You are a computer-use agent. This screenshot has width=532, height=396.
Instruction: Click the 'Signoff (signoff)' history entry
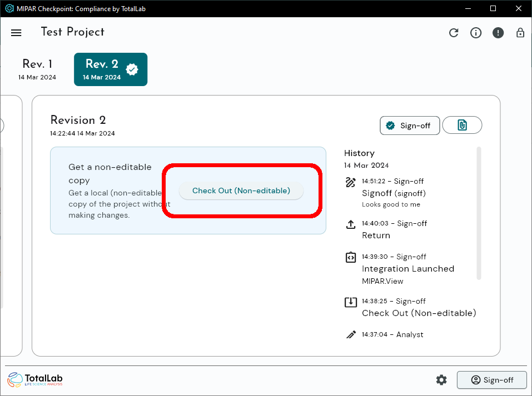tap(394, 193)
